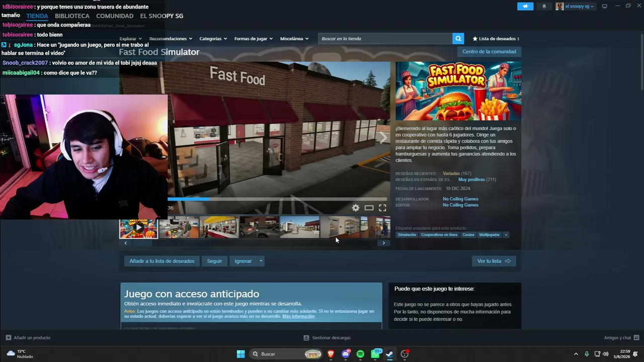Click the store search magnifier button
The height and width of the screenshot is (362, 644).
[458, 39]
